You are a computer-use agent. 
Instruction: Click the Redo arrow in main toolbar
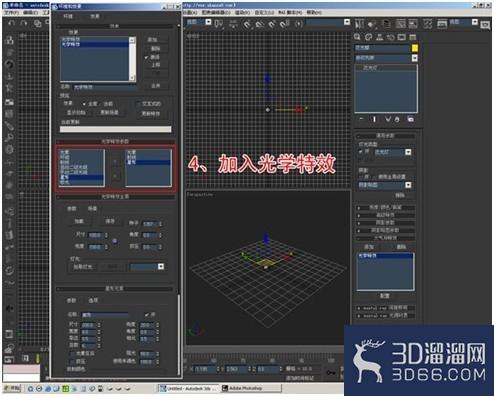pyautogui.click(x=24, y=23)
